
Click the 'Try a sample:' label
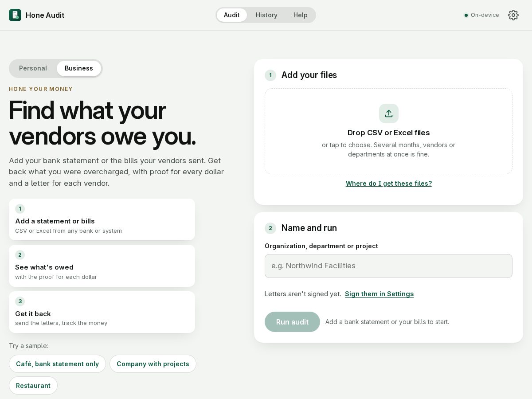click(29, 346)
